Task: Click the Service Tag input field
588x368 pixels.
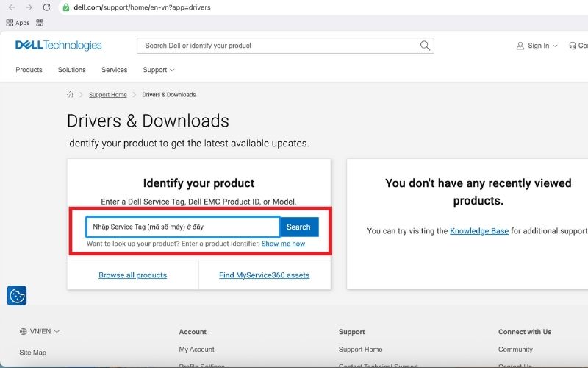Action: 182,227
